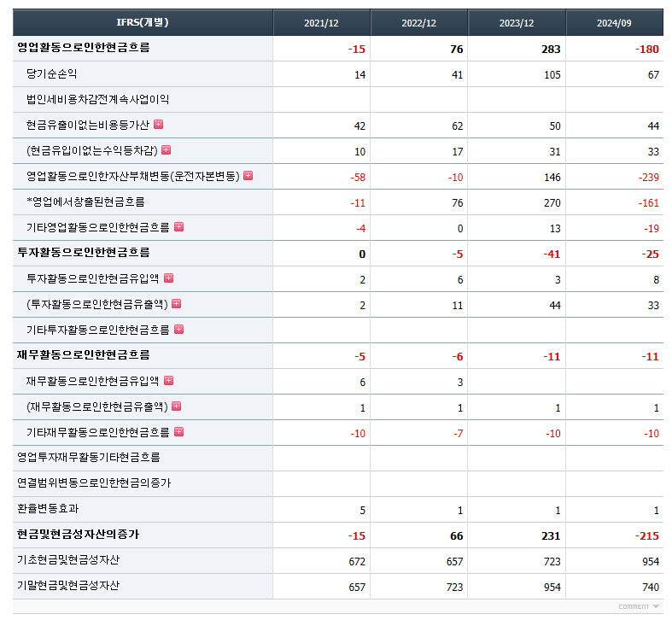Select the 법인세비용차감전계속사업이익 row label

click(97, 99)
